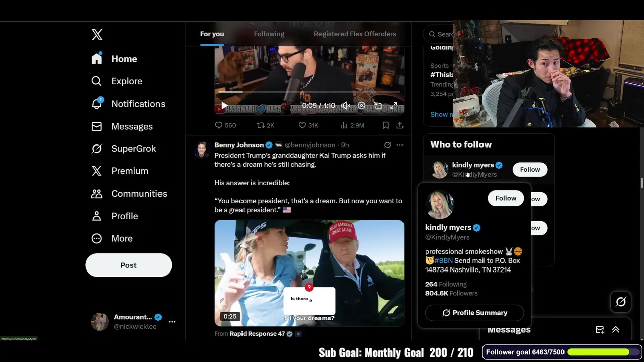The height and width of the screenshot is (362, 644).
Task: Switch to Registered Flex Offenders tab
Action: point(355,34)
